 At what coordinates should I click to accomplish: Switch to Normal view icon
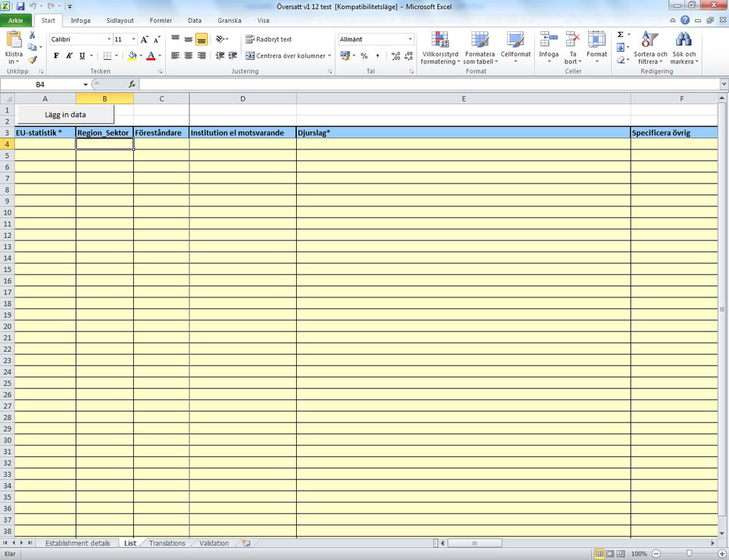pyautogui.click(x=599, y=554)
